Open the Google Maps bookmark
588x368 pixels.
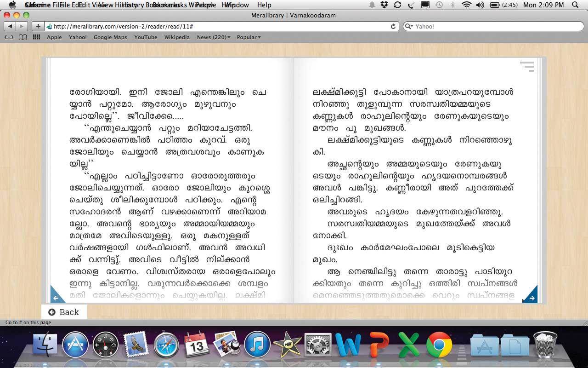(x=110, y=37)
